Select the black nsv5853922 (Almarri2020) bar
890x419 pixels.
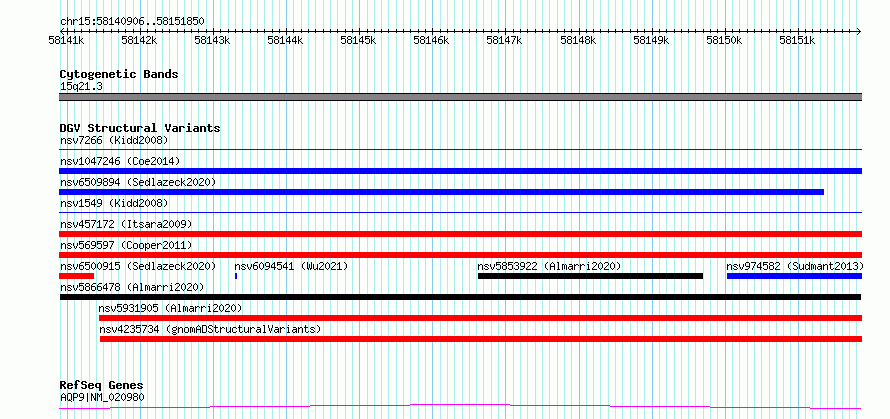coord(590,276)
